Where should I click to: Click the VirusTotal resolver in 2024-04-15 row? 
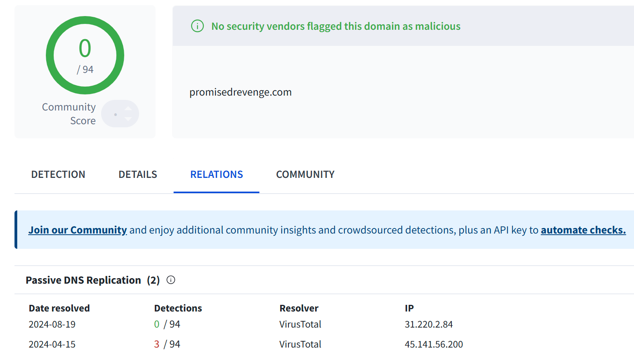(x=300, y=344)
